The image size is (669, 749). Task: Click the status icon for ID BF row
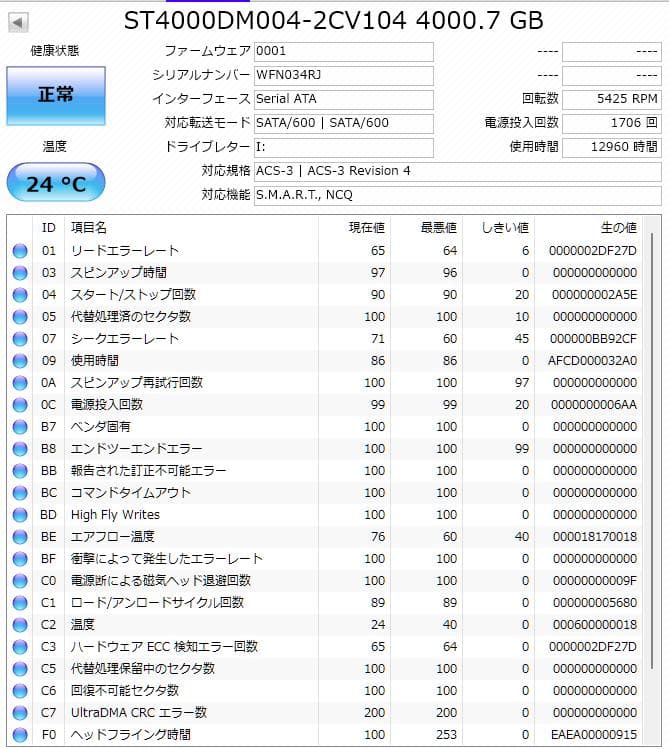tap(20, 559)
